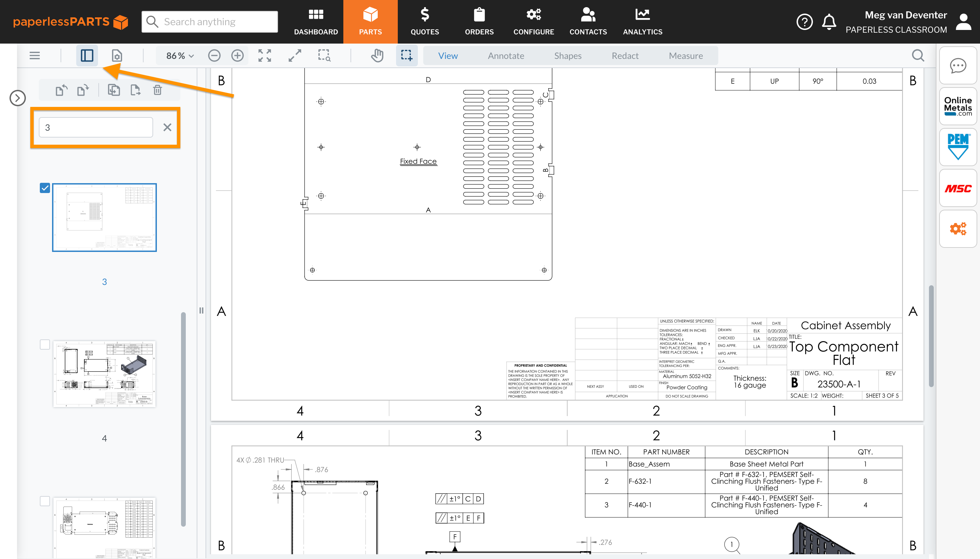
Task: Open the document settings icon
Action: click(117, 55)
